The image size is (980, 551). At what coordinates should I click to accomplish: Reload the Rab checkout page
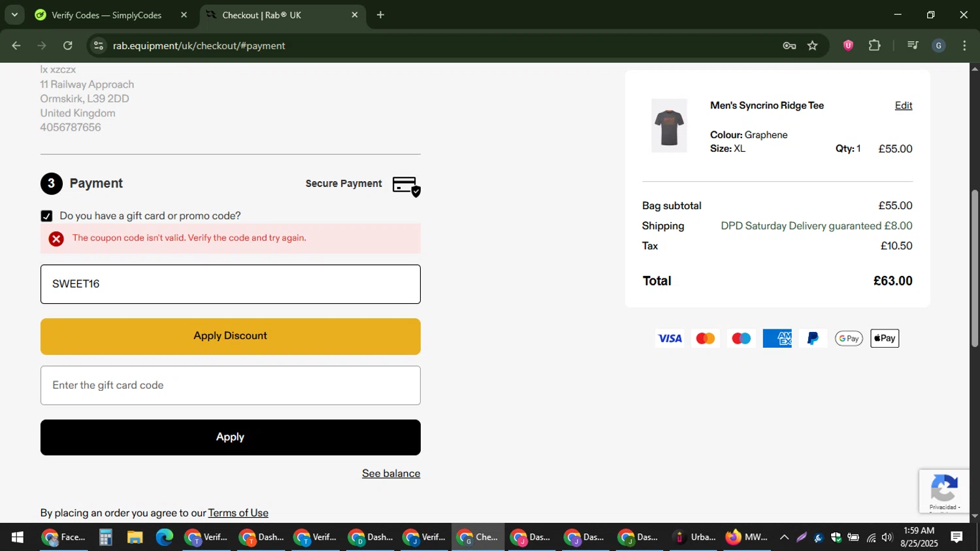point(68,46)
